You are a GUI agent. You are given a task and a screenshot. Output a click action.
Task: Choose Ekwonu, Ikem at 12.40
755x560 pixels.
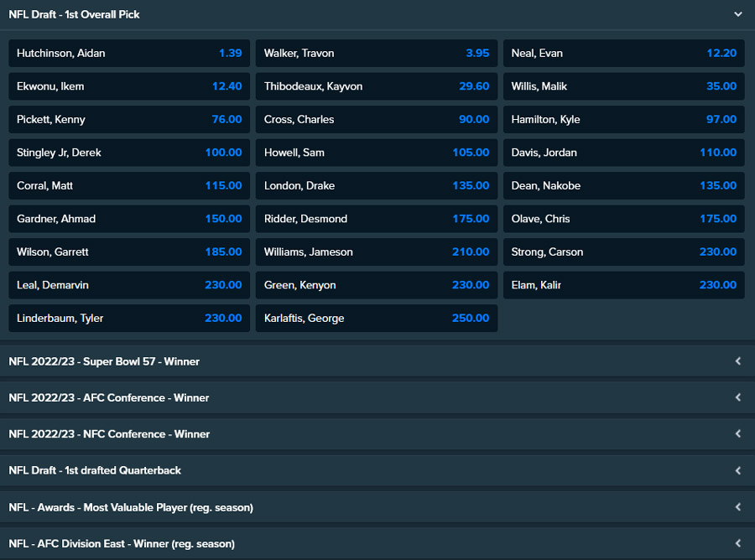coord(129,86)
